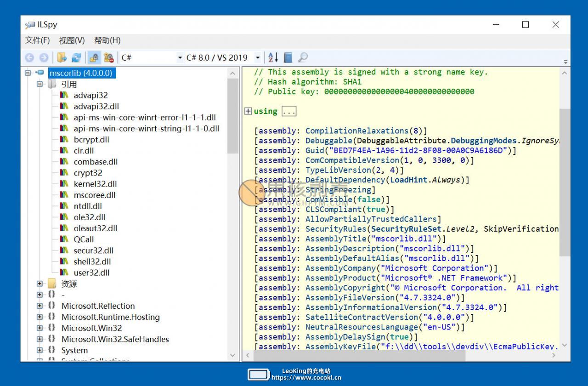588x386 pixels.
Task: Open the C# language dropdown
Action: [x=152, y=57]
